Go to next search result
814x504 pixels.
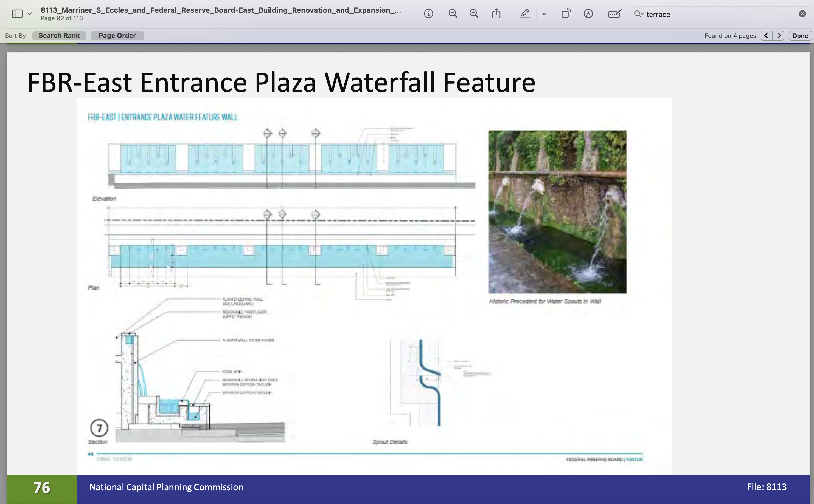[x=779, y=36]
